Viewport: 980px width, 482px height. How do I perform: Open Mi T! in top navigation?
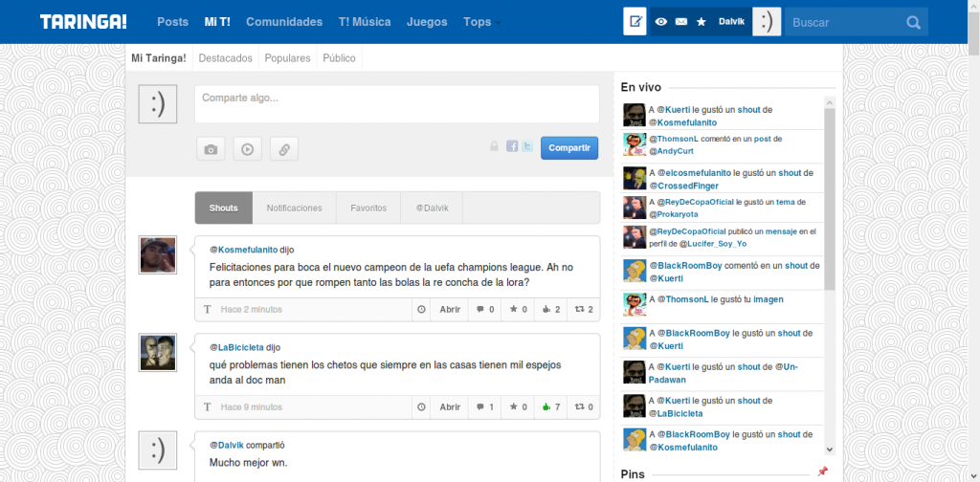click(x=217, y=22)
